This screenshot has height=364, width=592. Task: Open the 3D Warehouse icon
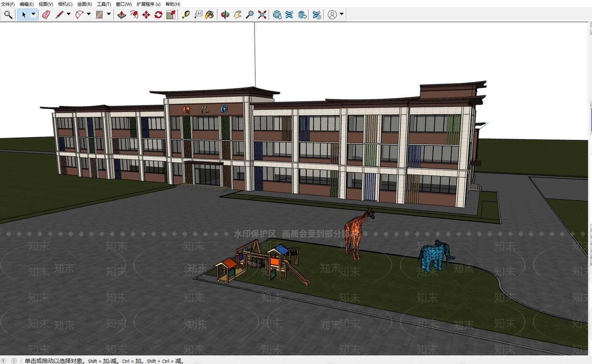tap(277, 15)
